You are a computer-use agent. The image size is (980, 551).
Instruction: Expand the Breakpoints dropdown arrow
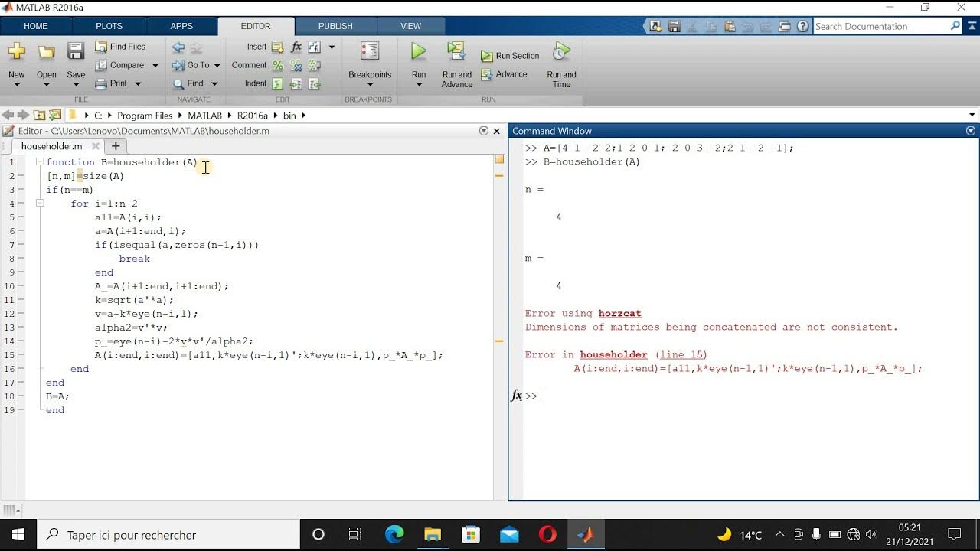[370, 84]
